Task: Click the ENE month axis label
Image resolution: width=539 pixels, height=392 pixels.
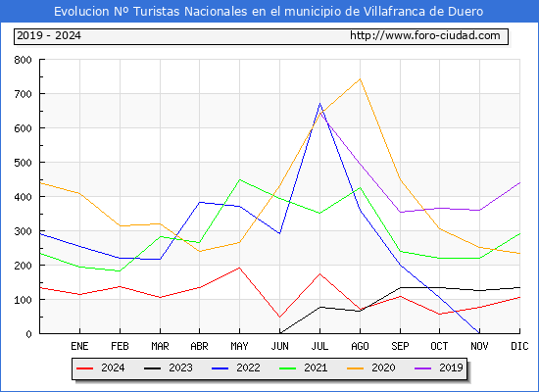Action: 79,346
